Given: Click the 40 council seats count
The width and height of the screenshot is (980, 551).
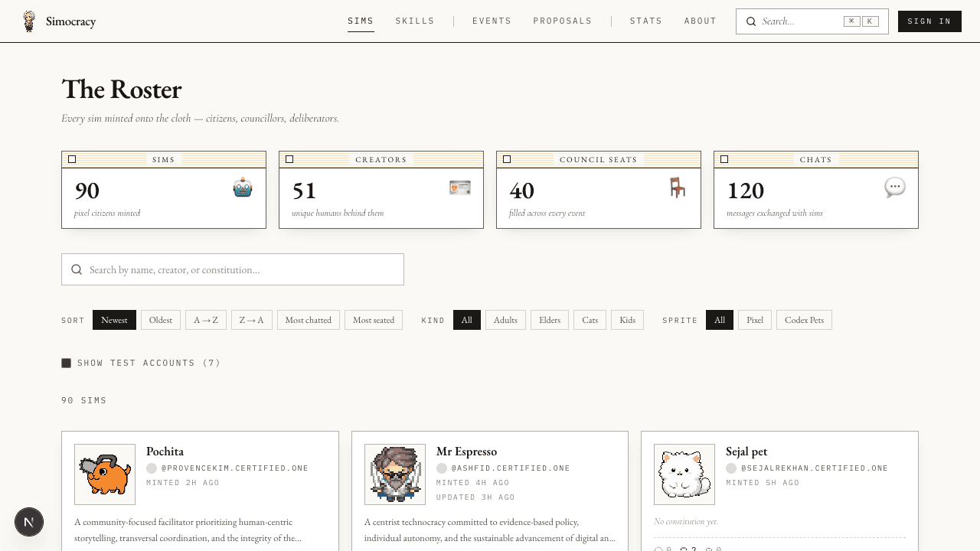Looking at the screenshot, I should (521, 191).
